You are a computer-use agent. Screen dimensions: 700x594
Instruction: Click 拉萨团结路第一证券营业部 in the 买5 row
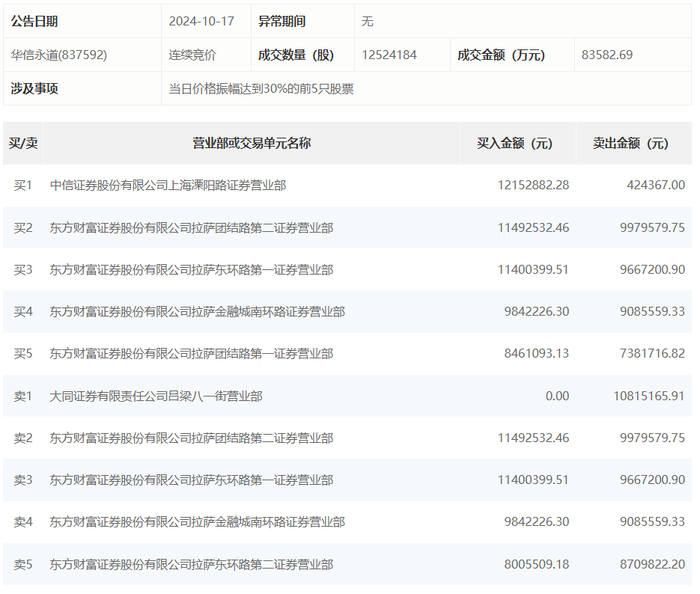click(262, 353)
